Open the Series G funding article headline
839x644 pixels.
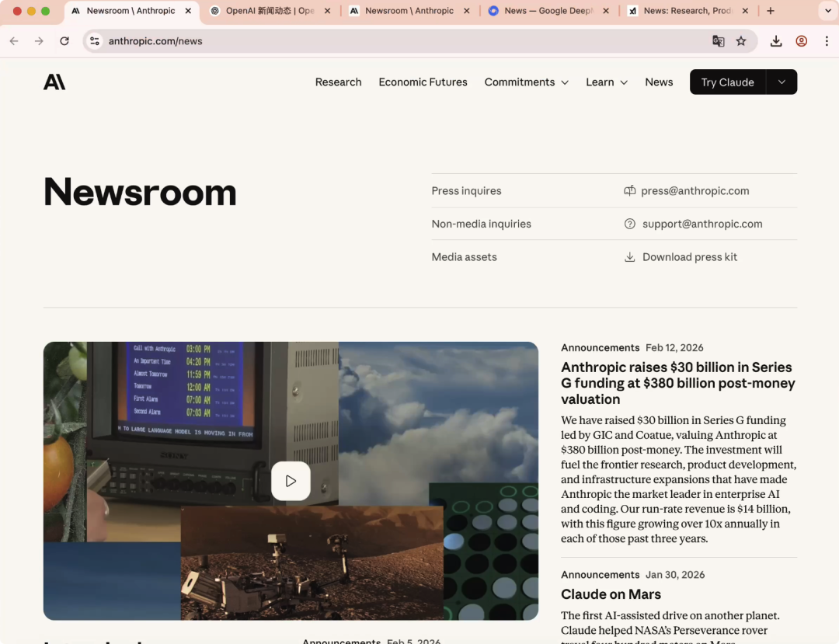tap(678, 384)
